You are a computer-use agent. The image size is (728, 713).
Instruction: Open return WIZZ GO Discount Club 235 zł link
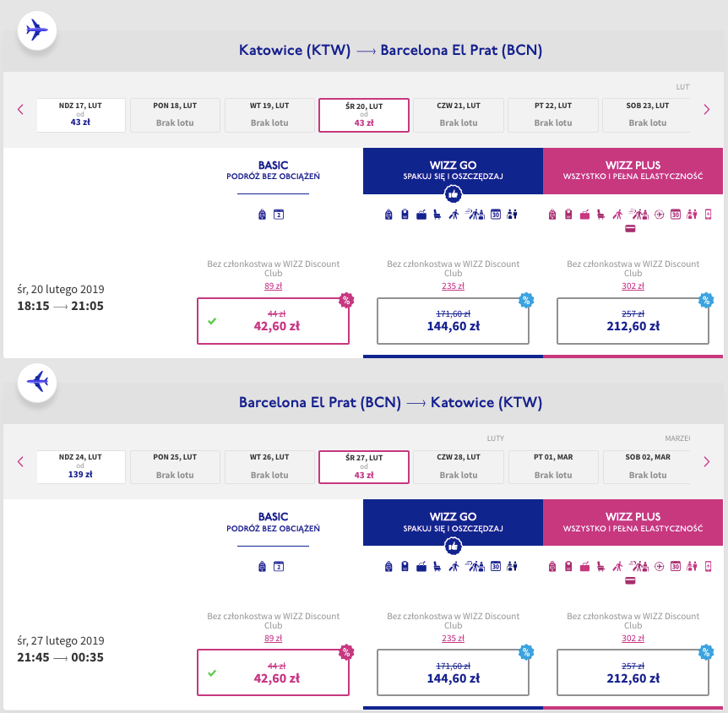coord(454,638)
